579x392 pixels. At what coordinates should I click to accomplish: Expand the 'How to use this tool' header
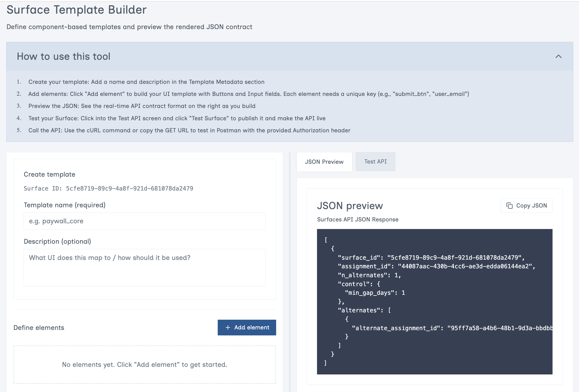click(64, 57)
